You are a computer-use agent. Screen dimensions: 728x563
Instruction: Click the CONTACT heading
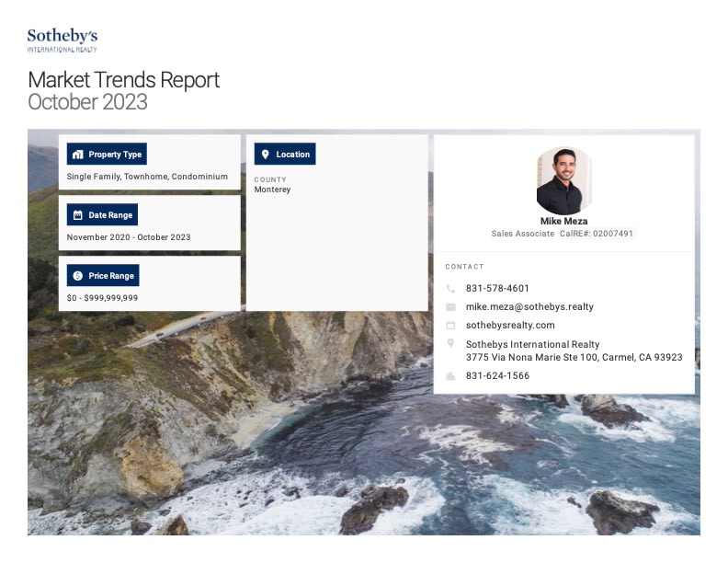pos(464,267)
